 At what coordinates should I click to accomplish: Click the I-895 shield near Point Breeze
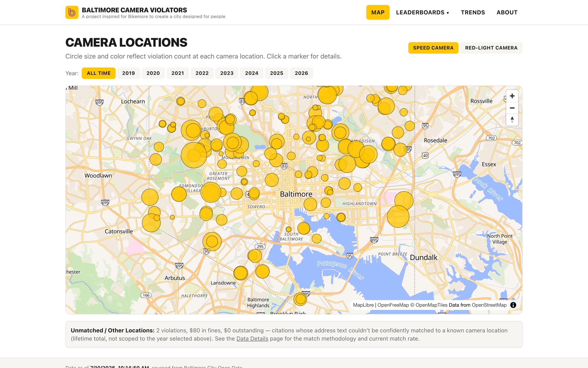[374, 240]
